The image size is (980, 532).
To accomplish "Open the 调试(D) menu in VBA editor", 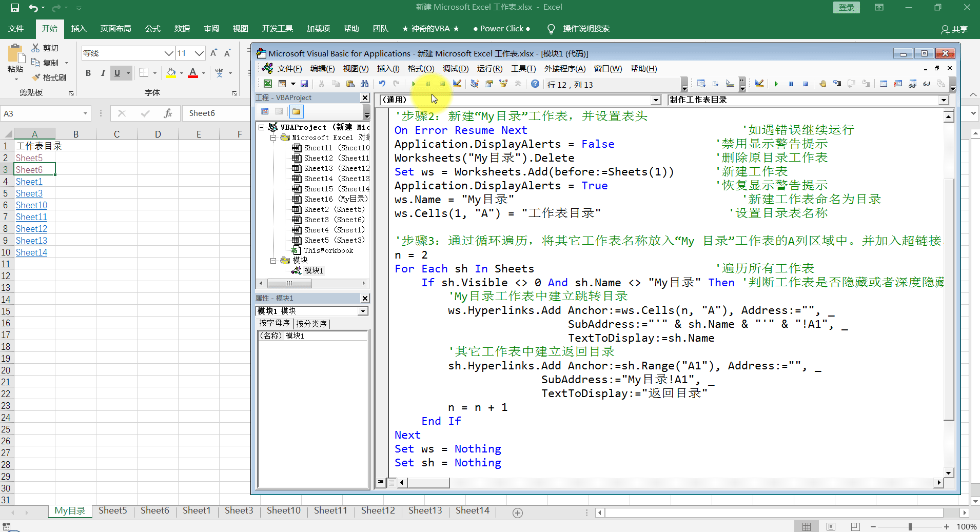I will coord(456,69).
